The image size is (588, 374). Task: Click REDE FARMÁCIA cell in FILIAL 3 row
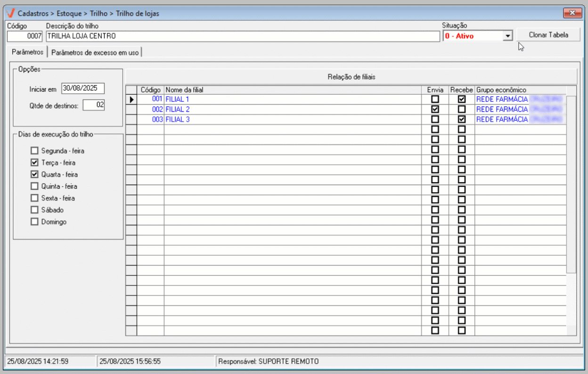pos(520,120)
